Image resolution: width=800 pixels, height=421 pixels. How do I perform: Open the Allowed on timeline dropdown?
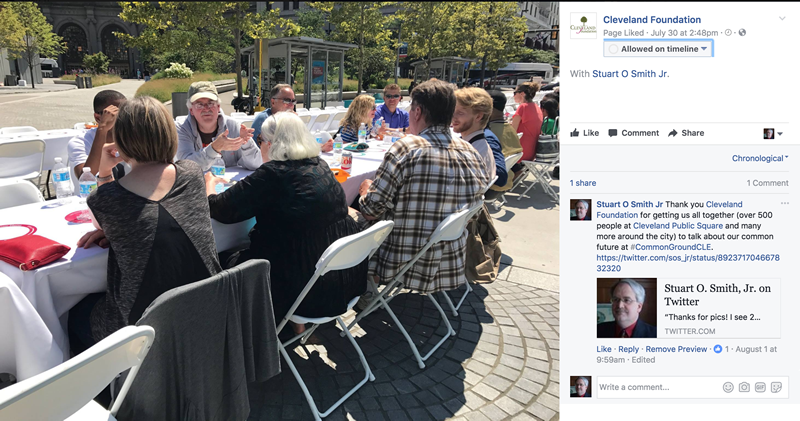point(658,49)
